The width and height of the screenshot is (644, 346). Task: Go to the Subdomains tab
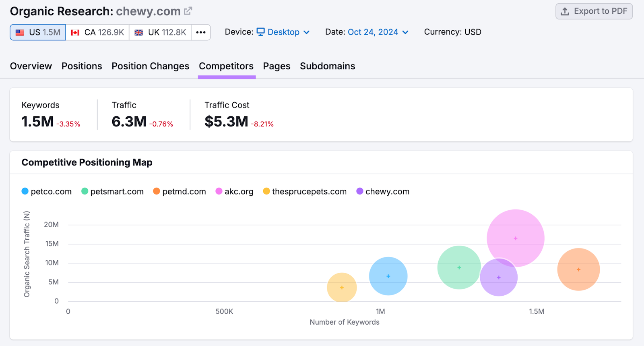327,66
